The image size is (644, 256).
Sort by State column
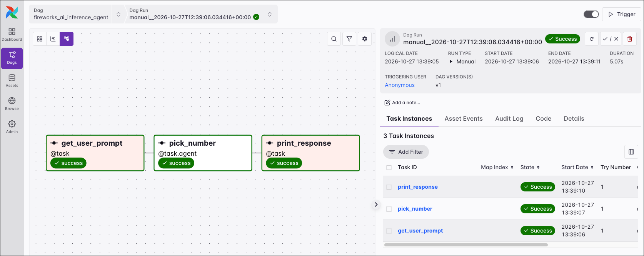[x=530, y=167]
